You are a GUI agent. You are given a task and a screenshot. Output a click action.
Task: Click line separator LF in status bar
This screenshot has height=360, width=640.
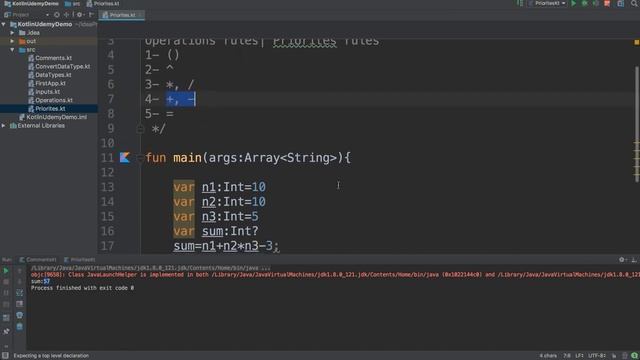[579, 356]
